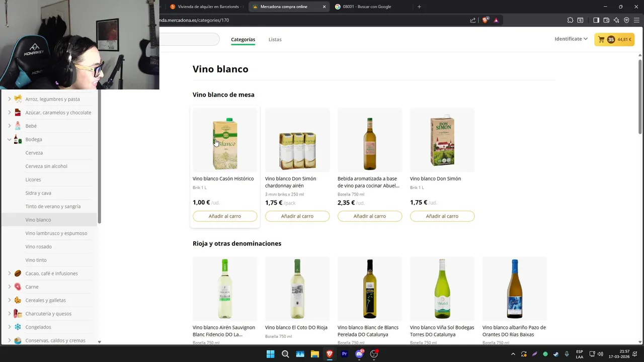Open albariño Pazo de Orantes product image
Screen dimensions: 644x362
click(x=515, y=289)
